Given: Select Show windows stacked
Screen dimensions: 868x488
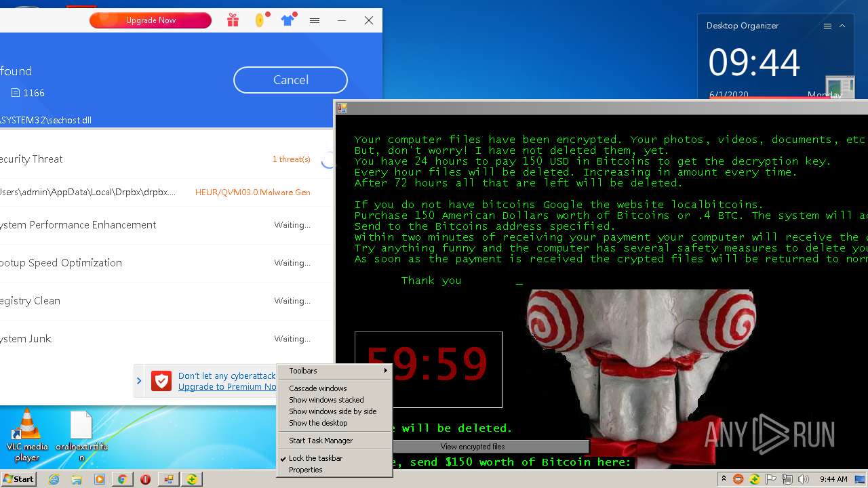Looking at the screenshot, I should [x=334, y=400].
